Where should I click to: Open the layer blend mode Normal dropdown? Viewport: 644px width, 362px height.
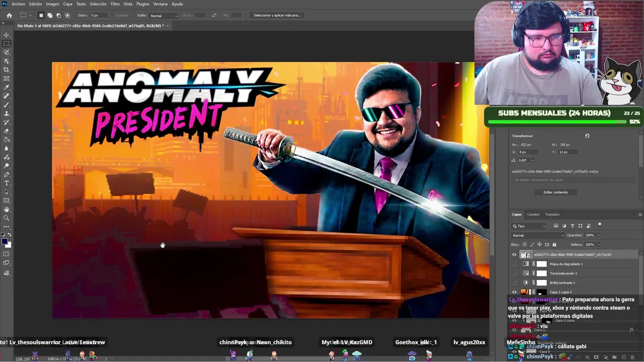click(538, 235)
